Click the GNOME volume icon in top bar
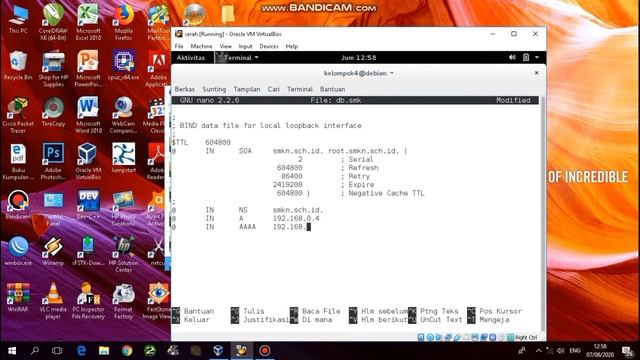The width and height of the screenshot is (640, 360). coord(512,58)
